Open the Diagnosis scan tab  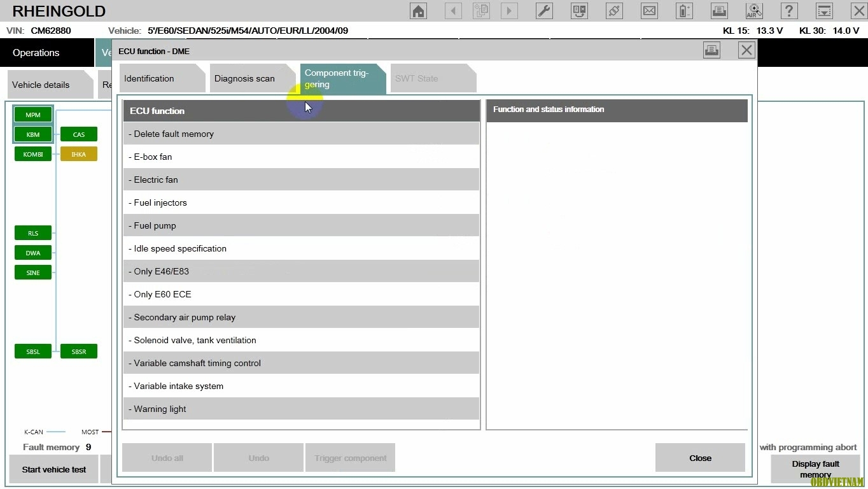[253, 78]
